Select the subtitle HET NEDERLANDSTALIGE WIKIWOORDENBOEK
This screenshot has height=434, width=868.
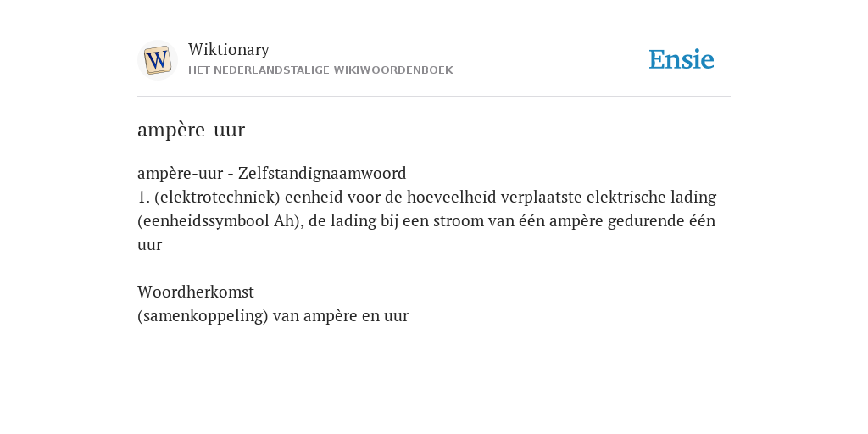(x=320, y=70)
